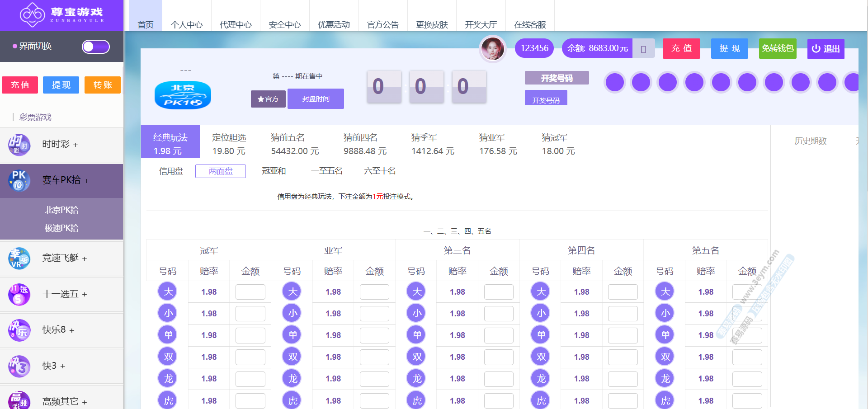The image size is (868, 409).
Task: Select the 两面盘 play mode option
Action: 221,171
